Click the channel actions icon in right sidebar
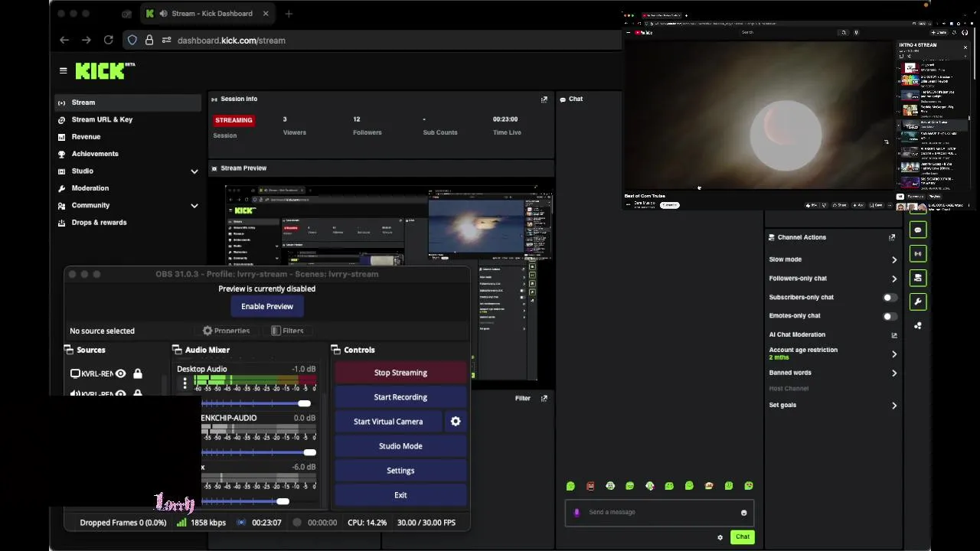The image size is (980, 551). [x=917, y=278]
